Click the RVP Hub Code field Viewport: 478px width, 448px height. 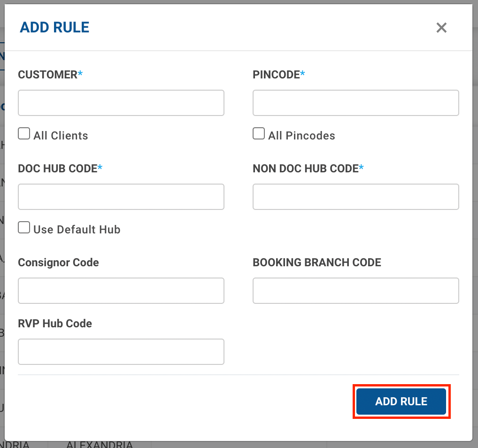[x=121, y=352]
